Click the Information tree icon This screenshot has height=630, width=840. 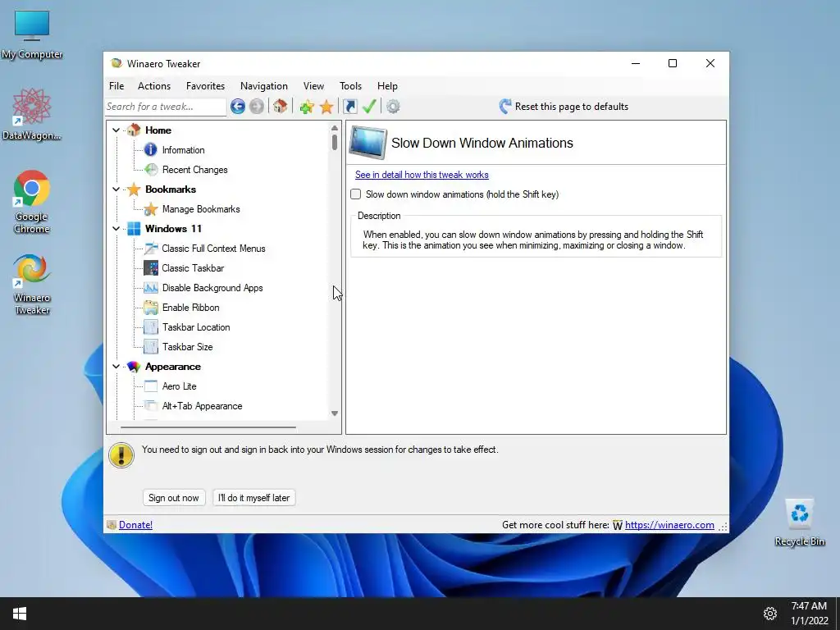tap(151, 150)
